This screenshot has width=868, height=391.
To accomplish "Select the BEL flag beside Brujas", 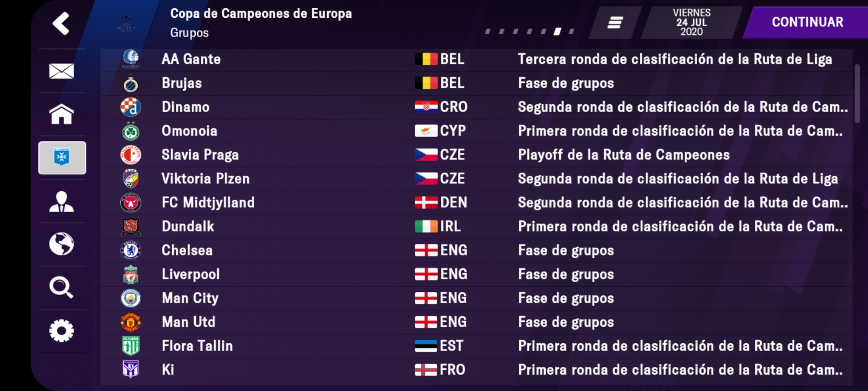I will (426, 83).
